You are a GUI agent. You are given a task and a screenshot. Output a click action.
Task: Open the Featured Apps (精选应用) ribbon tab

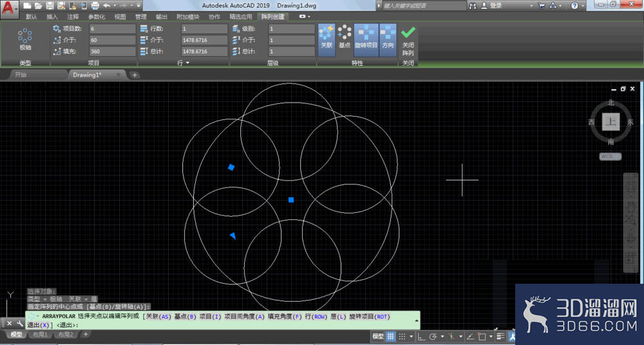241,17
